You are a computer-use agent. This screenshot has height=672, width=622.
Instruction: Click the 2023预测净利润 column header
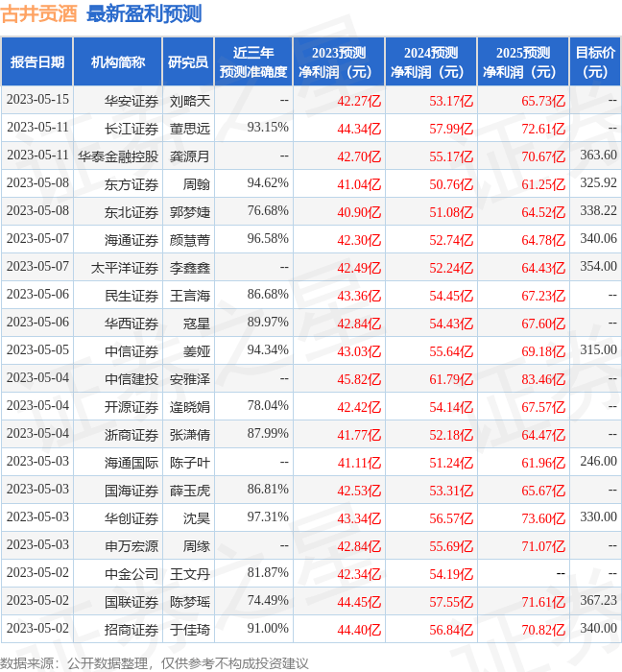pyautogui.click(x=339, y=61)
